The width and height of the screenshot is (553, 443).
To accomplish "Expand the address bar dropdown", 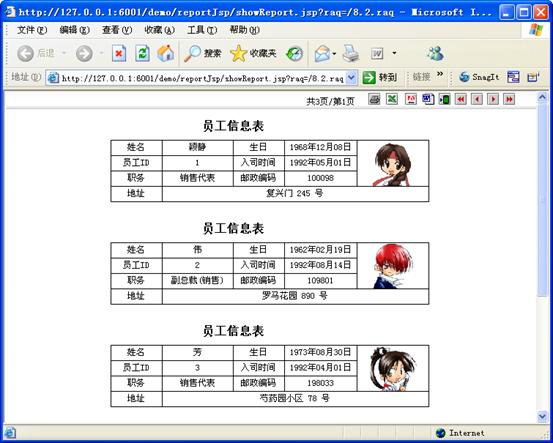I will (352, 77).
